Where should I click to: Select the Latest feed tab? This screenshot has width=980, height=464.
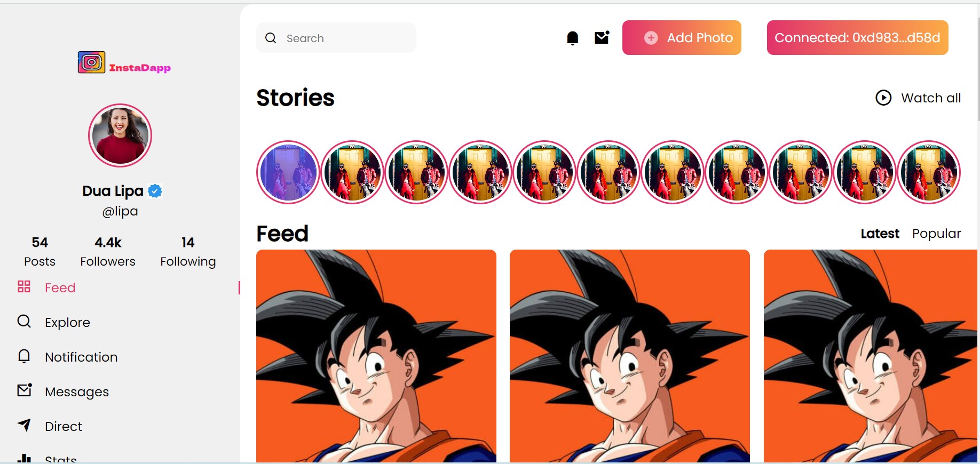(x=880, y=234)
